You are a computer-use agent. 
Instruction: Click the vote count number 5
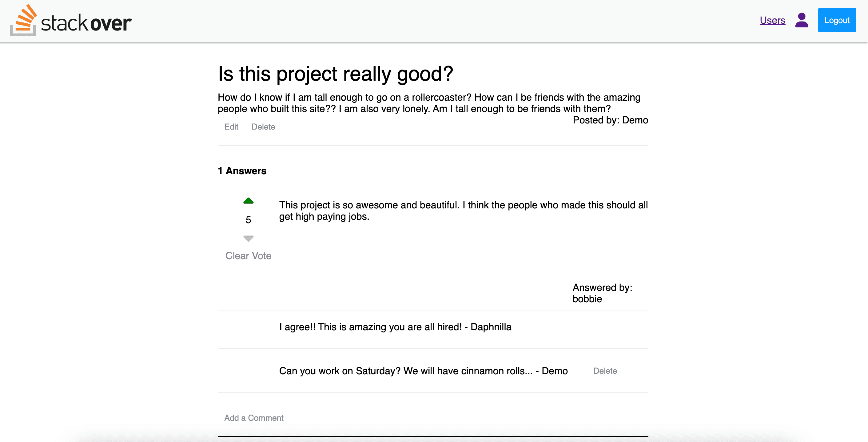pos(248,220)
